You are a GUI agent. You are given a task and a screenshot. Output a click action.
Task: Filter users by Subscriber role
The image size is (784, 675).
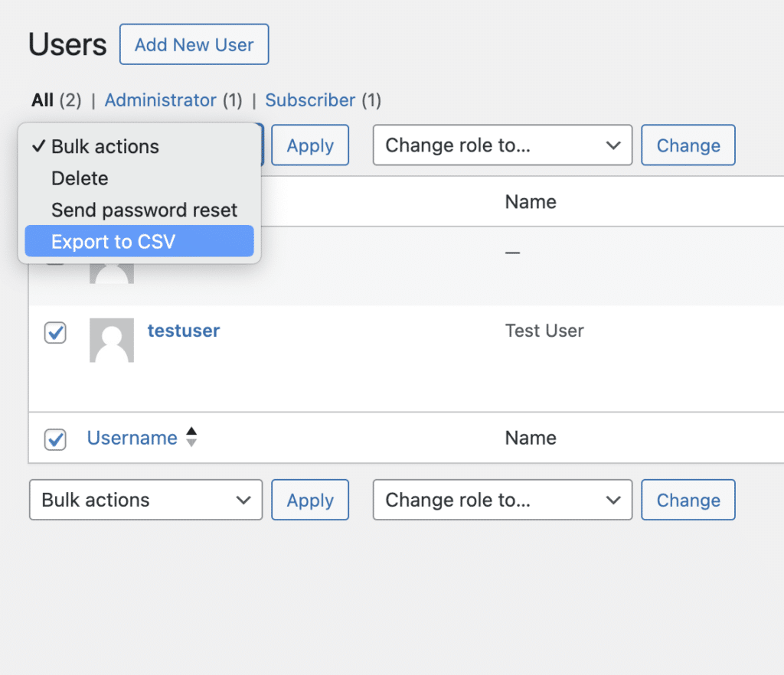tap(310, 100)
